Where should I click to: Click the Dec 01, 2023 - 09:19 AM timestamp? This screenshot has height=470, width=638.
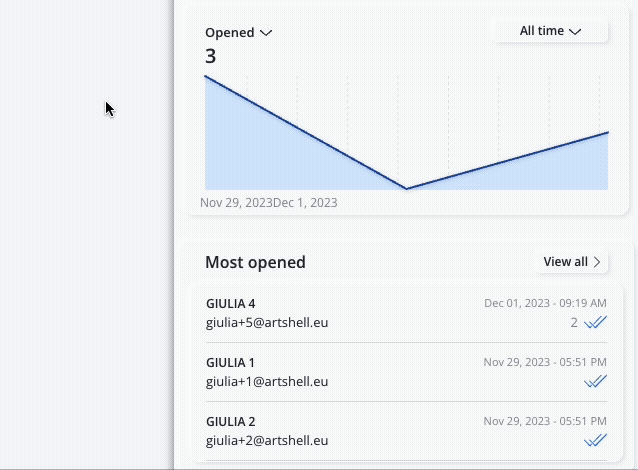545,303
